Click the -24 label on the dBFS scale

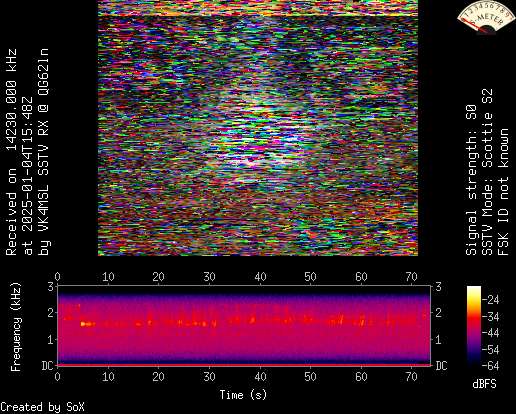point(491,300)
